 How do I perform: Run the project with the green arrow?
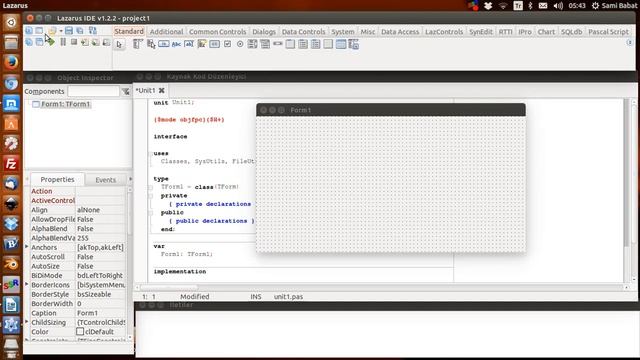(x=50, y=42)
